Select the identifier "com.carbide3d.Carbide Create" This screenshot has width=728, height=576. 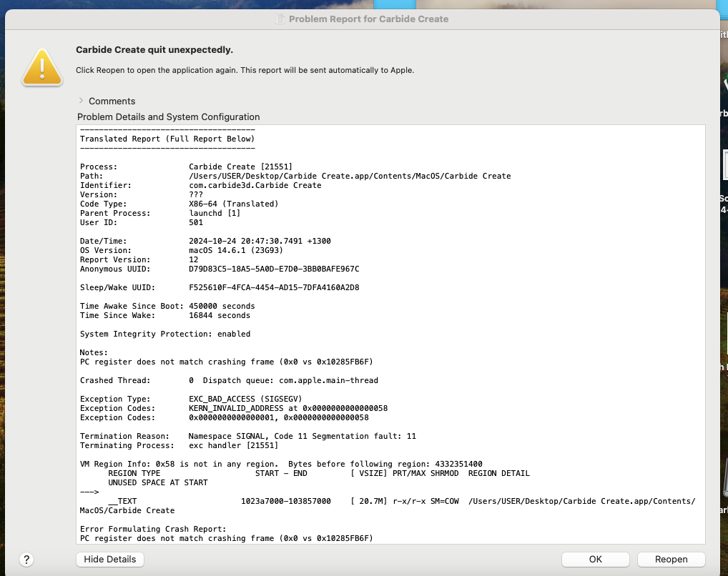pos(255,185)
